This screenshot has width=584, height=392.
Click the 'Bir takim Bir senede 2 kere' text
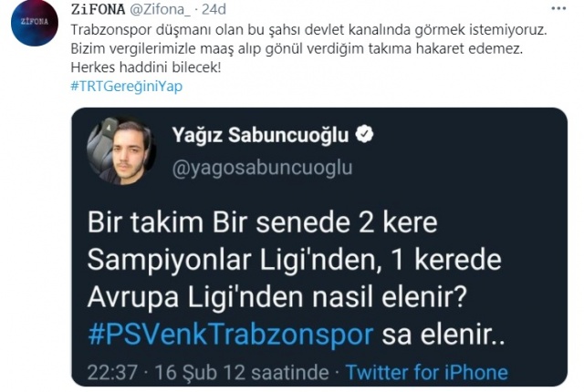[x=262, y=222]
